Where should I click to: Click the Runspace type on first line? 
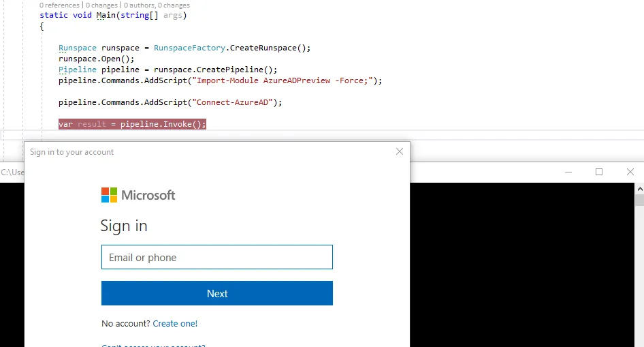click(77, 48)
